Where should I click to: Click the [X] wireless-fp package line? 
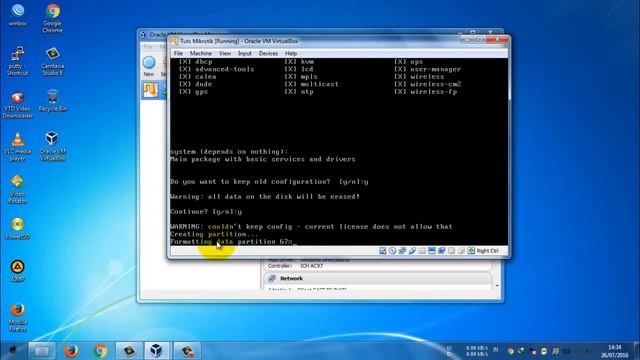coord(425,92)
